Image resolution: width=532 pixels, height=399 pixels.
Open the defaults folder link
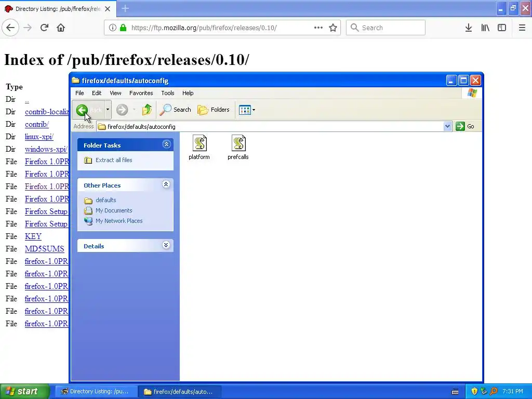106,200
